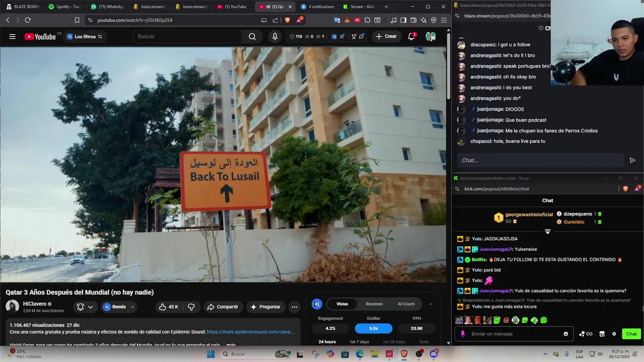The height and width of the screenshot is (362, 644).
Task: Open the emoji picker in Kick chat
Action: (566, 334)
